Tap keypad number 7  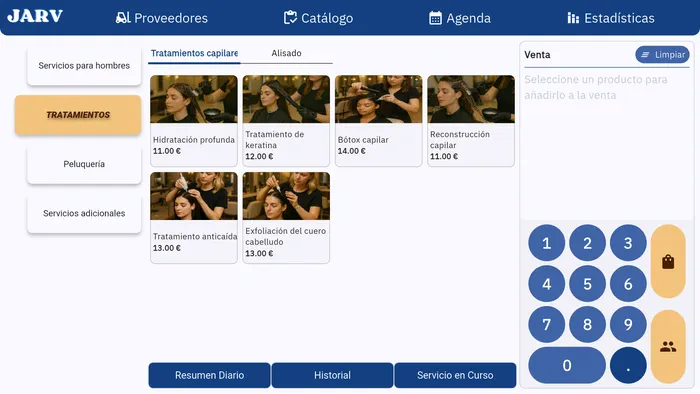coord(546,324)
